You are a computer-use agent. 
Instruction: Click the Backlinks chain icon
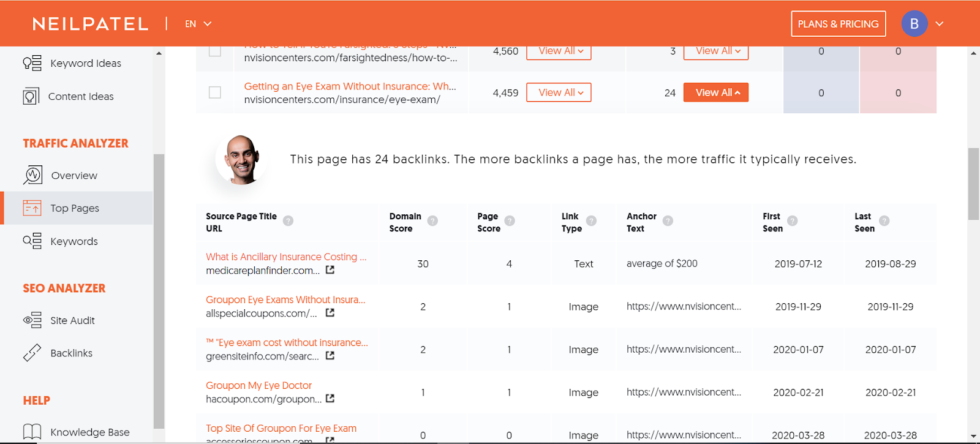32,353
